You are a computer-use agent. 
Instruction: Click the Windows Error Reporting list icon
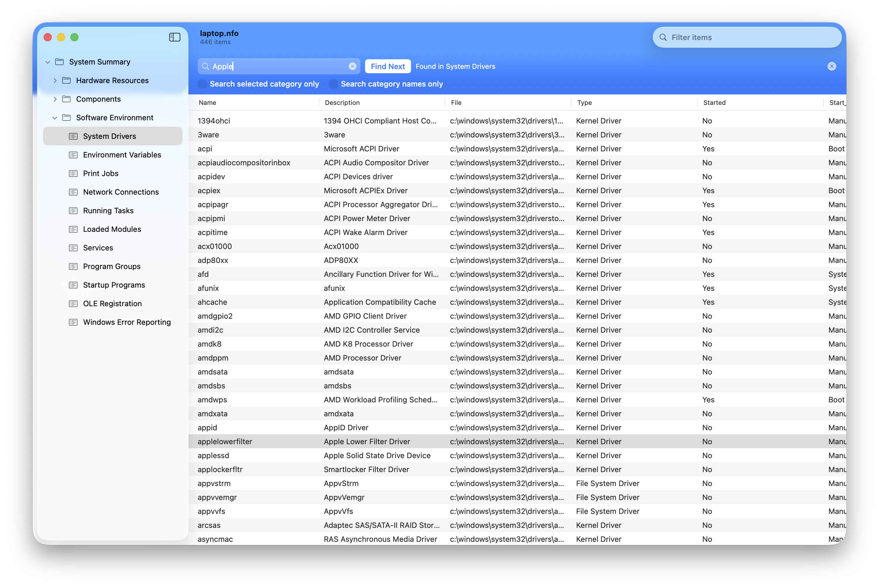(x=73, y=322)
